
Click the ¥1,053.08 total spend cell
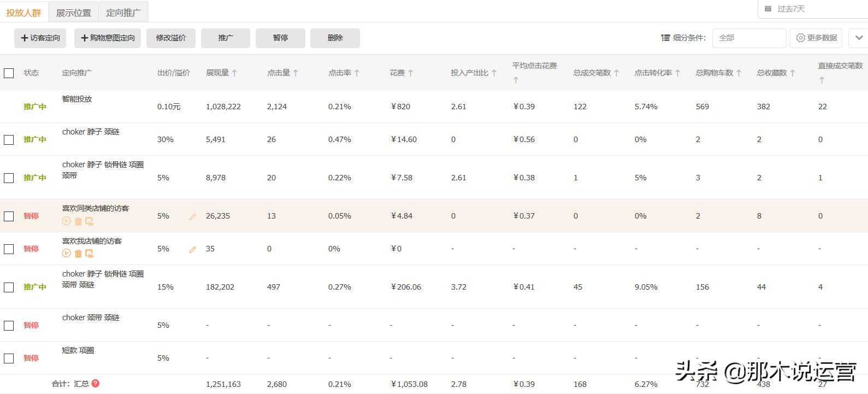coord(409,384)
